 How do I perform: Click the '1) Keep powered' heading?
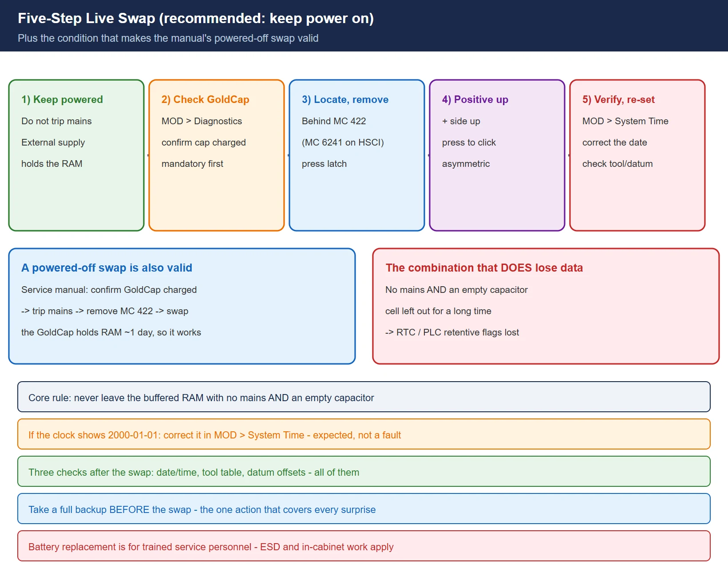click(x=62, y=99)
